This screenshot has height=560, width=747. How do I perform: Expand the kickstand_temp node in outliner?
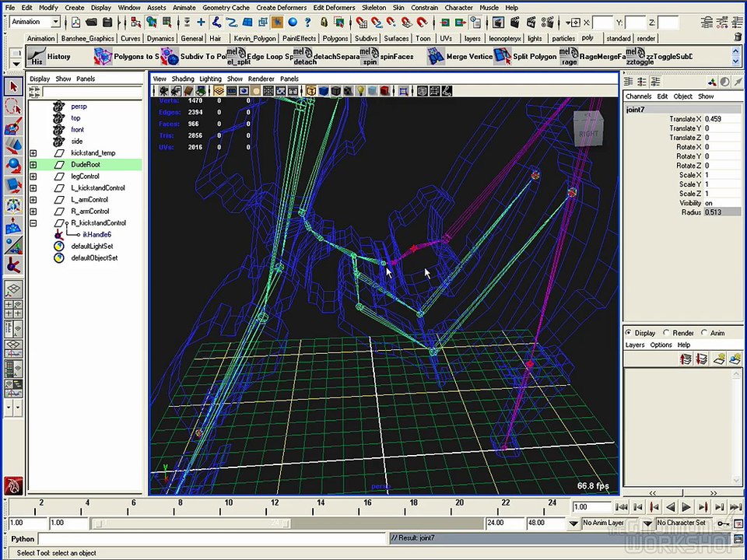click(33, 153)
